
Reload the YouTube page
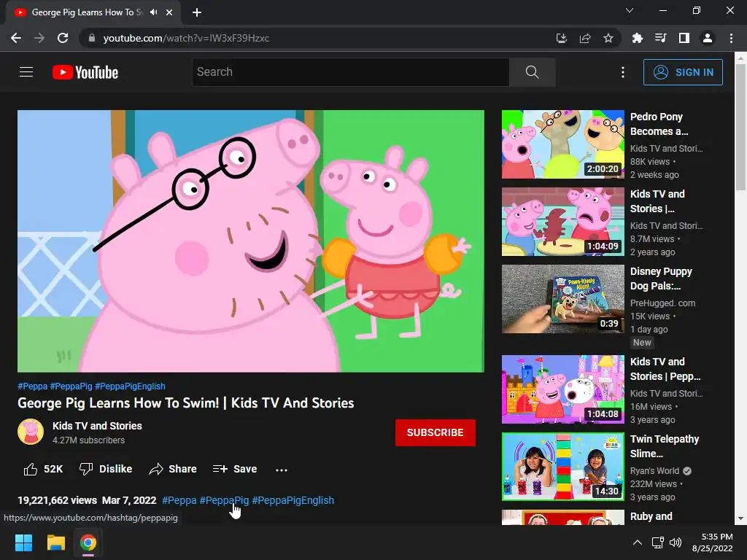63,38
